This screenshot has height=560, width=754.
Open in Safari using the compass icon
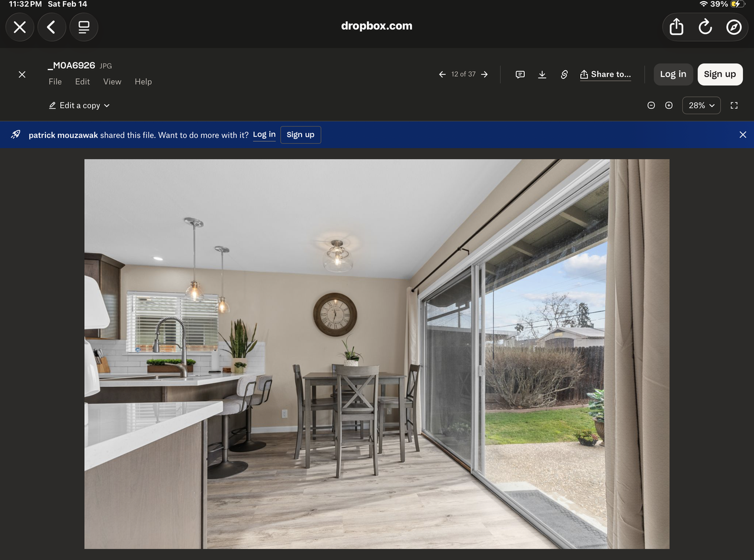pos(733,27)
